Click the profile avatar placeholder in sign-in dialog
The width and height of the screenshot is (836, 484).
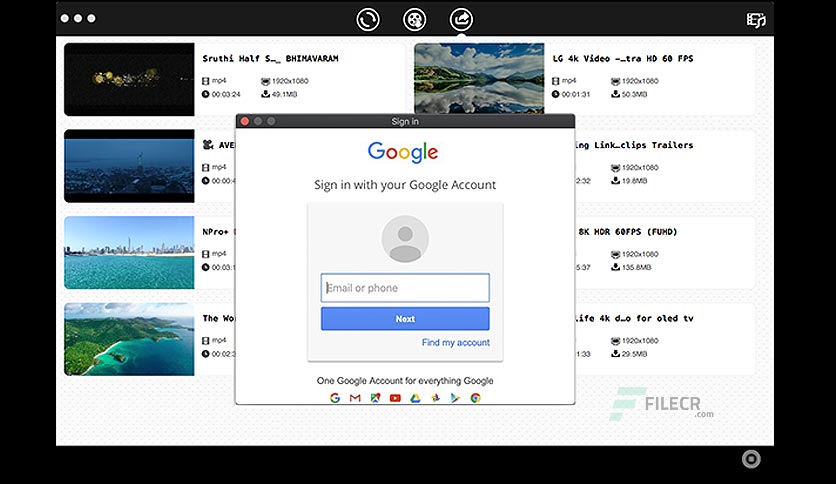pos(405,239)
